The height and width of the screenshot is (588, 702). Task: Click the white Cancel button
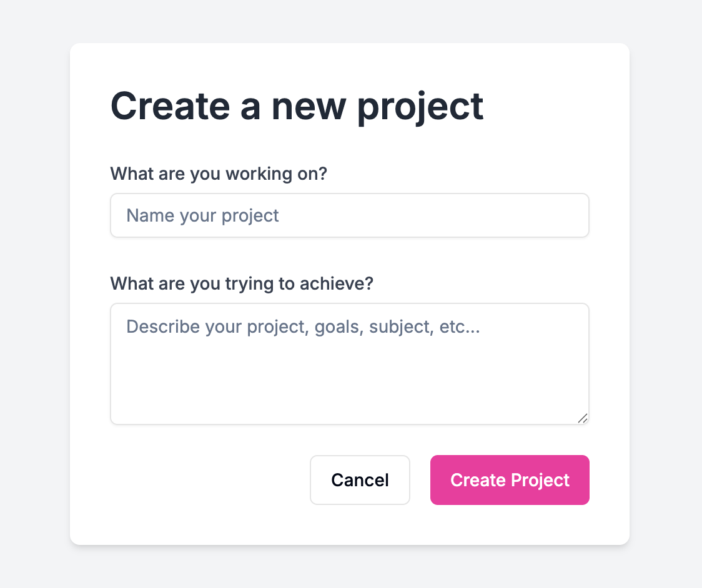(x=360, y=479)
